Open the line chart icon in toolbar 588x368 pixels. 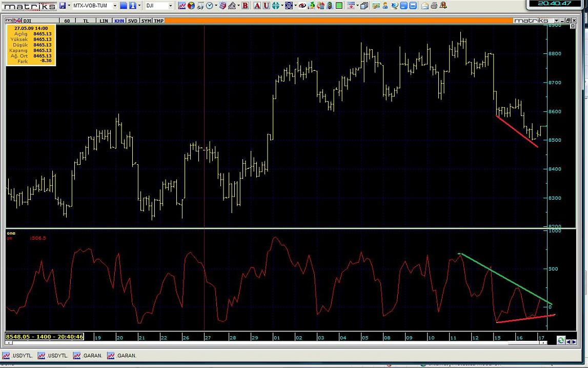click(x=182, y=6)
